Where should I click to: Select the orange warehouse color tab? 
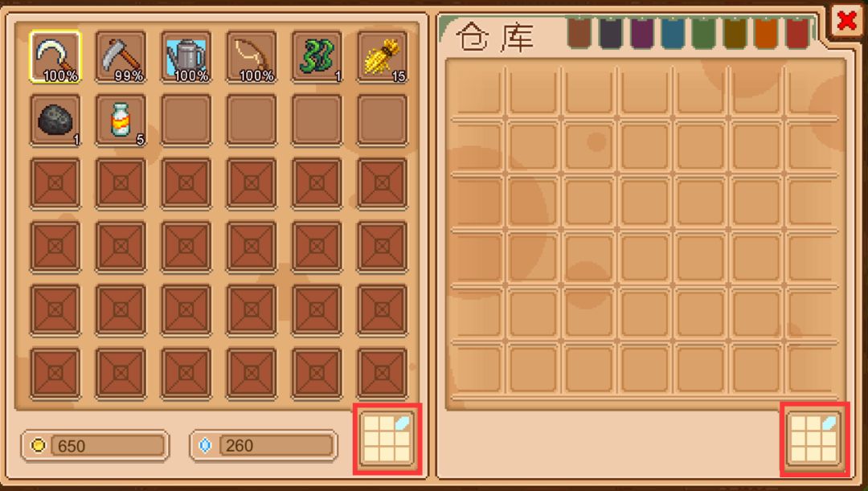(x=766, y=33)
